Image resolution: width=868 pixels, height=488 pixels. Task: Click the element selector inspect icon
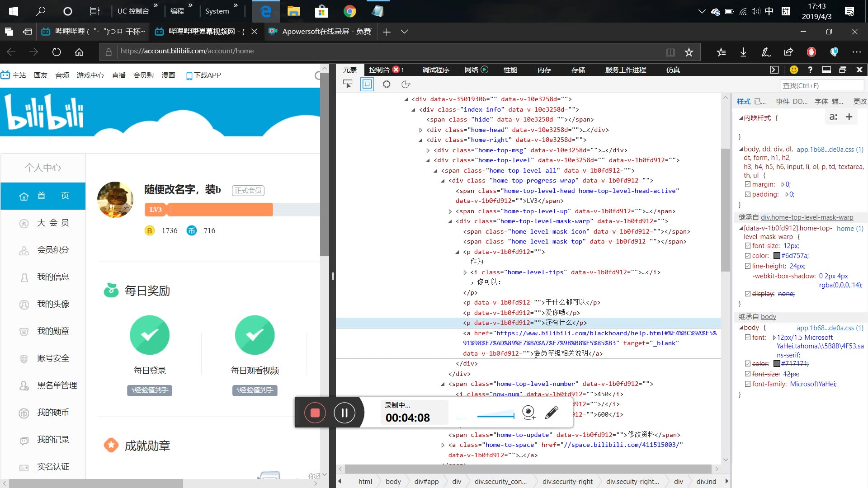pyautogui.click(x=348, y=84)
